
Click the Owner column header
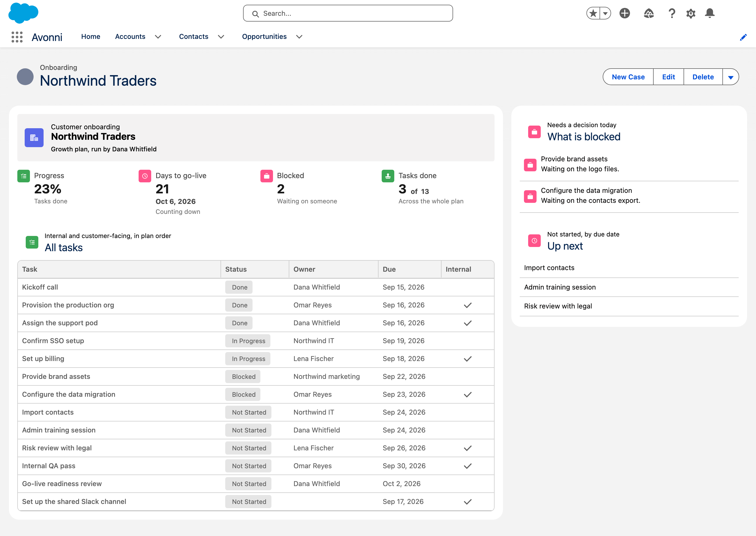[x=334, y=269]
